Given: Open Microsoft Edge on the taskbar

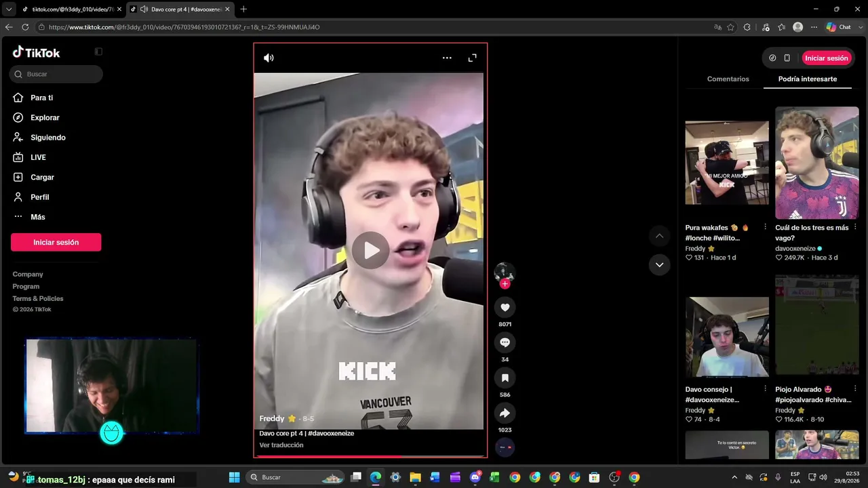Looking at the screenshot, I should point(376,477).
